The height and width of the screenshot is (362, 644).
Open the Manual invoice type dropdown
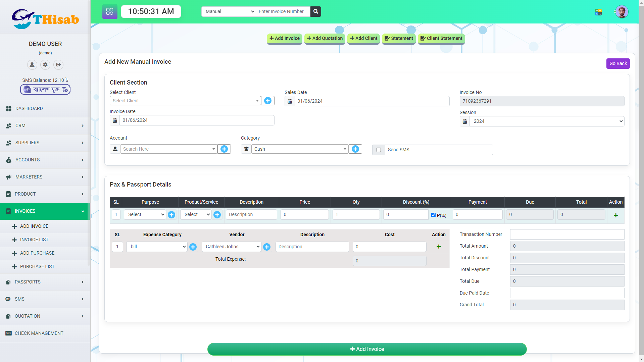[229, 11]
